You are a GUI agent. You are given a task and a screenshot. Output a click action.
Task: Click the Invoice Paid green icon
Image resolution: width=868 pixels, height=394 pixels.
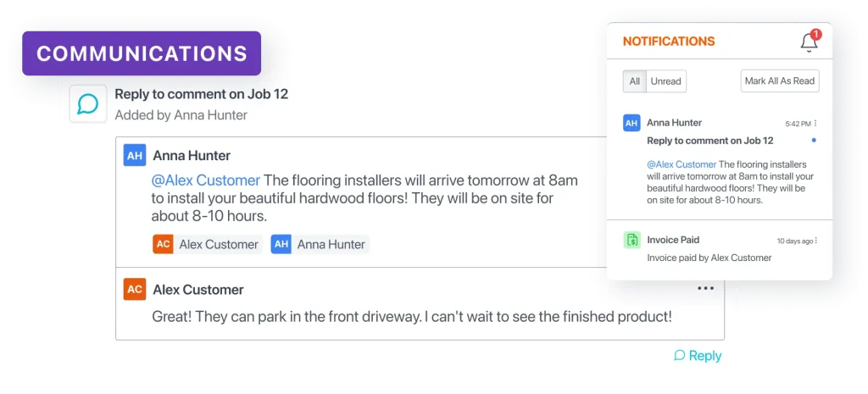click(x=632, y=240)
